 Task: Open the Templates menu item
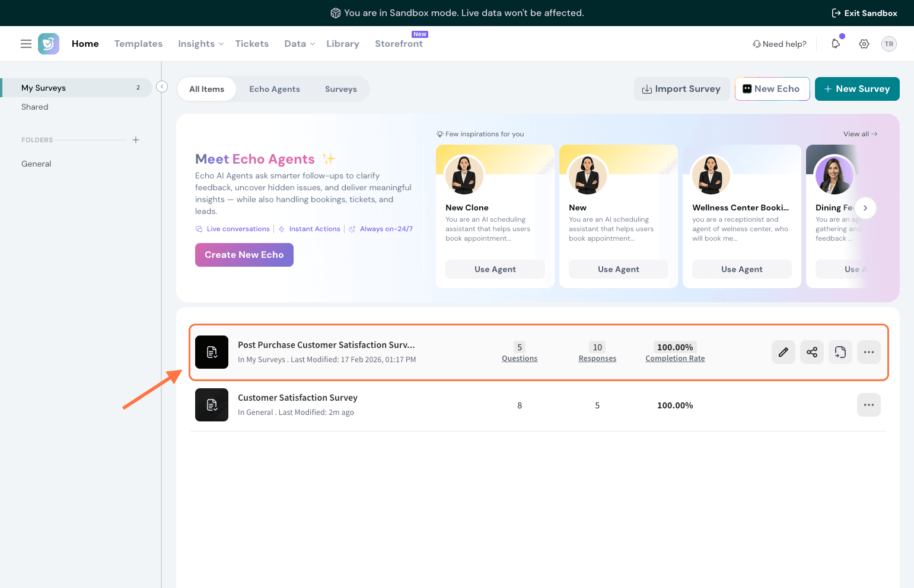[138, 44]
